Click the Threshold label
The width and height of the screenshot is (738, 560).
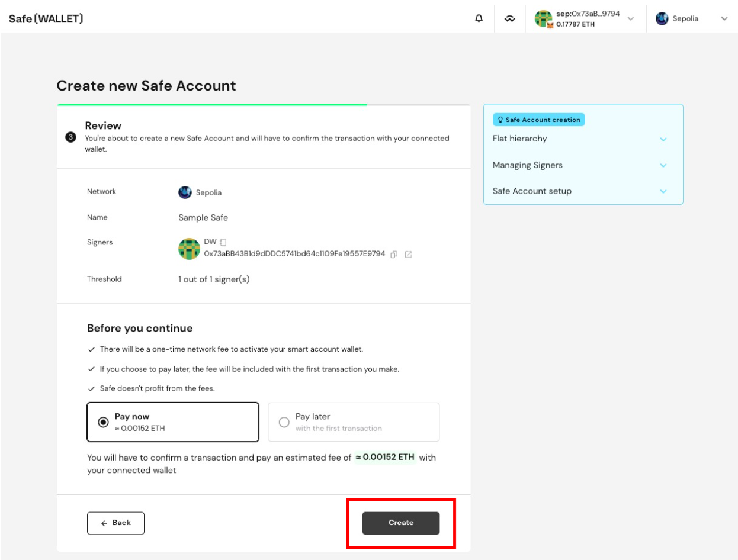[x=104, y=279]
